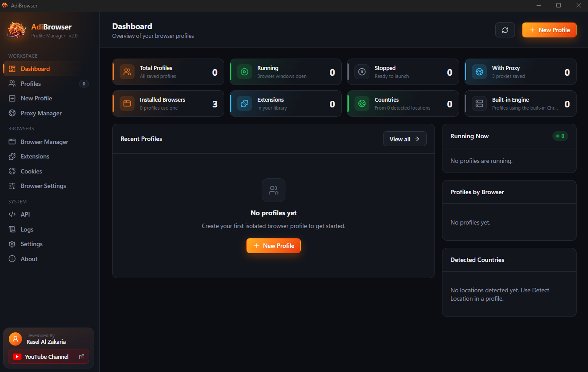The image size is (588, 372).
Task: Click the developer avatar icon in the sidebar
Action: [15, 339]
